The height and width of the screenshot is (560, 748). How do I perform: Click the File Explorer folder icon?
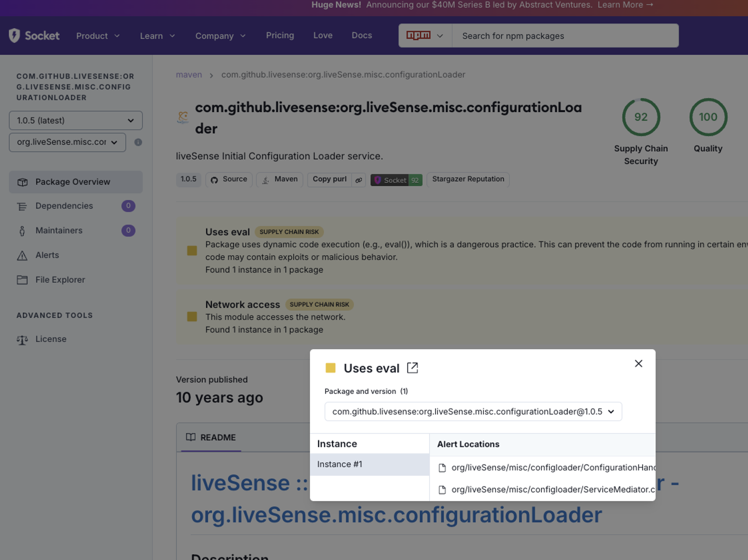click(x=22, y=280)
